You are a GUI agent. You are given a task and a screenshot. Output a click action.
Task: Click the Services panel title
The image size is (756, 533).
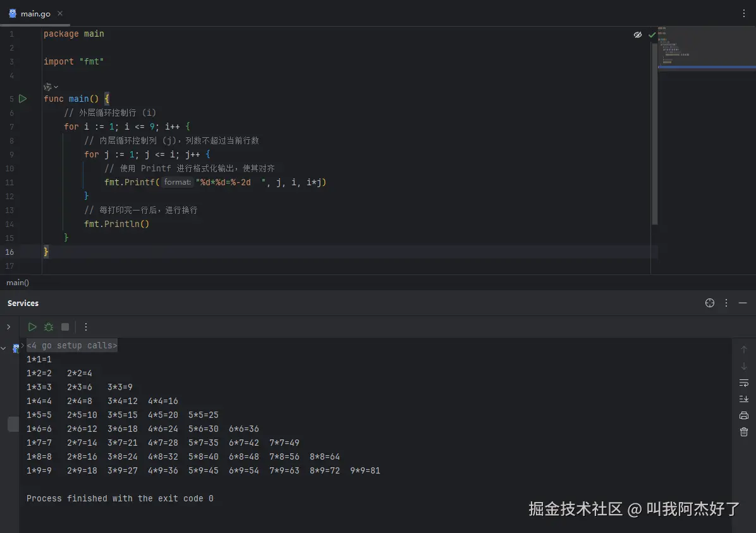[23, 303]
